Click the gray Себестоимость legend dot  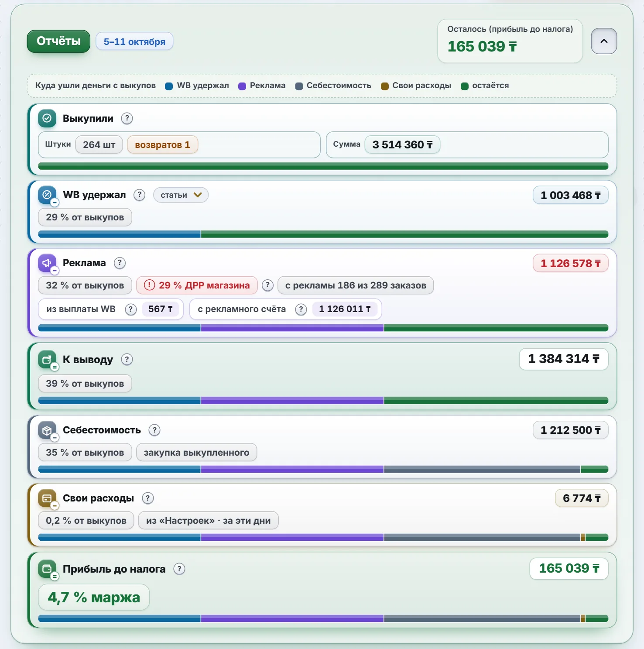click(x=299, y=86)
